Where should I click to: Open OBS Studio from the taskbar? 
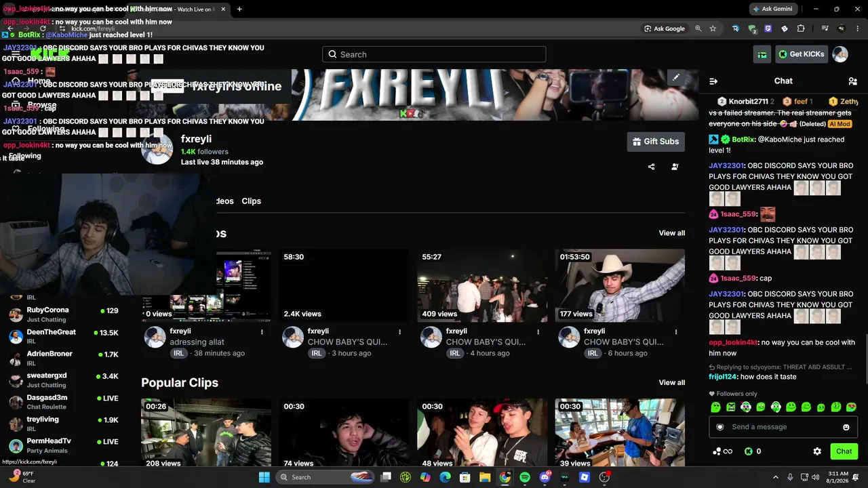point(604,477)
